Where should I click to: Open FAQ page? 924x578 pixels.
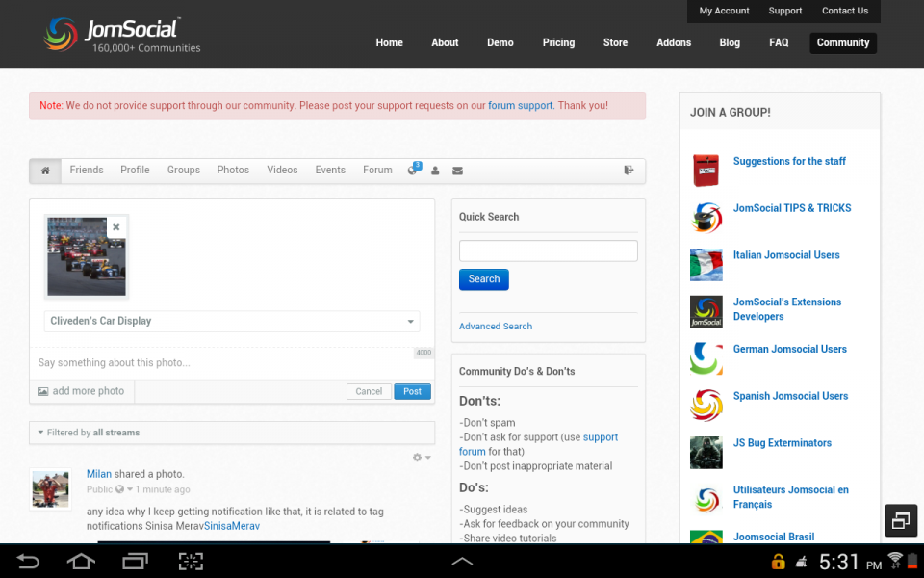(x=779, y=42)
